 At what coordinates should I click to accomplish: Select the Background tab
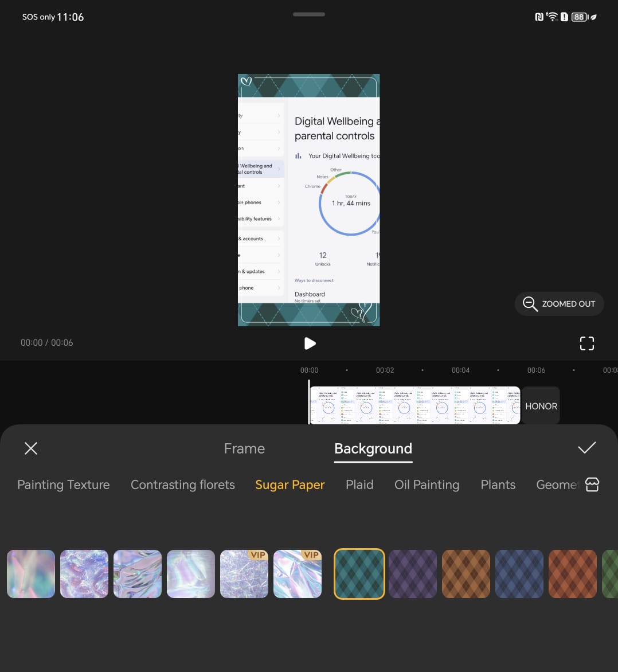[x=373, y=448]
